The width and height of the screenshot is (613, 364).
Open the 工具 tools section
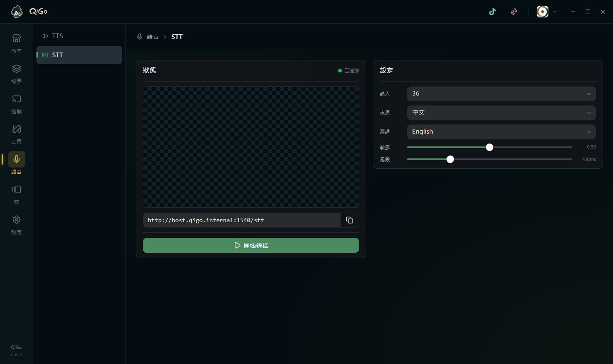17,134
